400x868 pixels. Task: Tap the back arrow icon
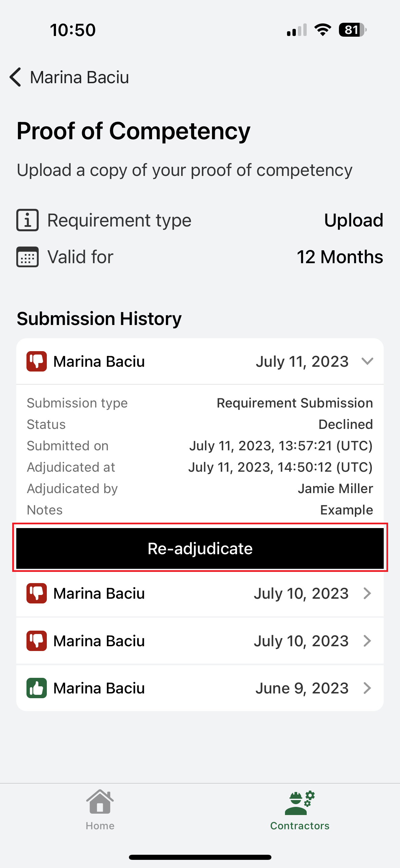pyautogui.click(x=16, y=77)
